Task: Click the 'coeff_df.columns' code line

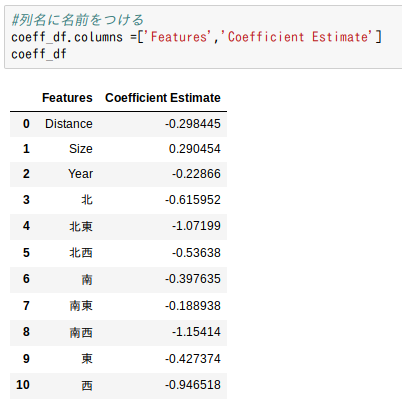Action: coord(196,37)
